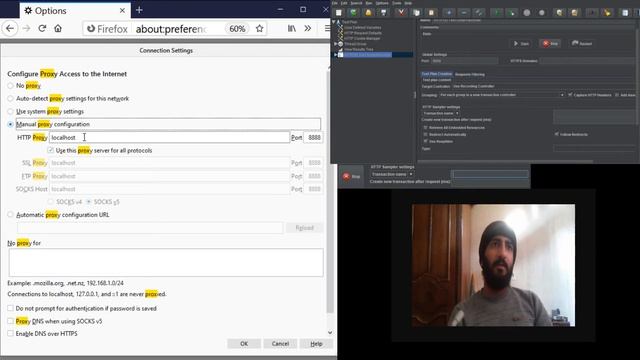
Task: Open the Firefox library icon
Action: [x=291, y=29]
